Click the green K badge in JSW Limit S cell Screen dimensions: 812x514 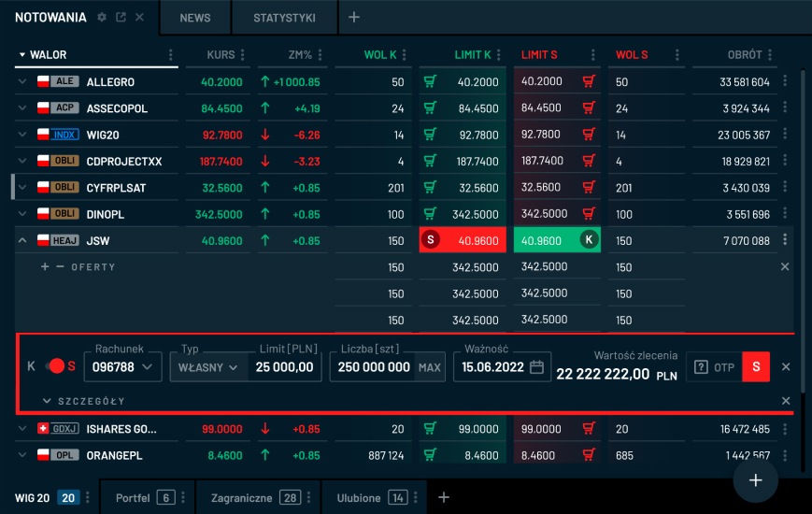(x=589, y=240)
